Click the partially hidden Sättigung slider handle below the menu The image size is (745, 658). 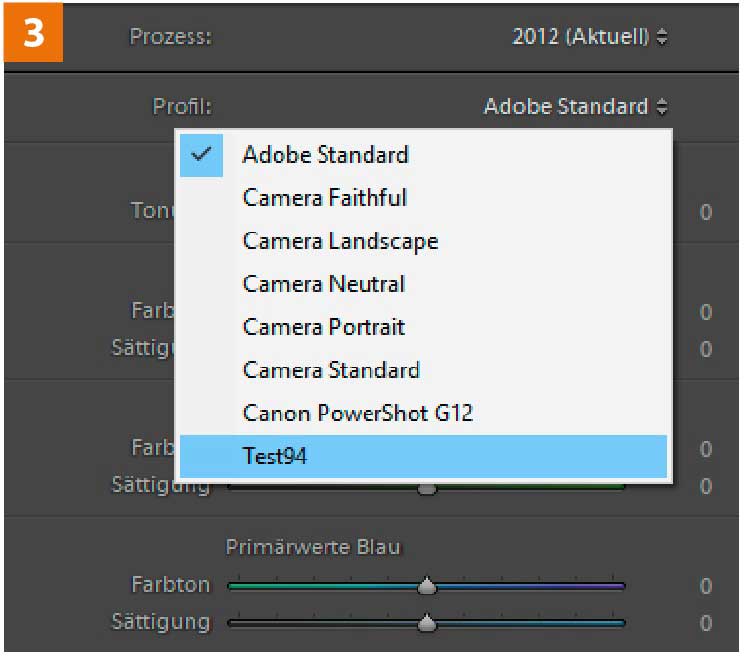(x=427, y=489)
